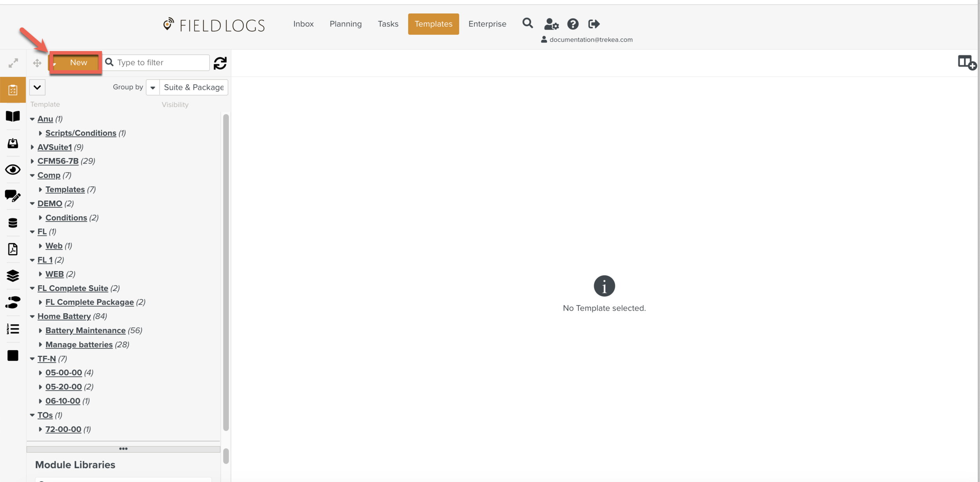
Task: Open the Battery Maintenance package link
Action: point(85,331)
